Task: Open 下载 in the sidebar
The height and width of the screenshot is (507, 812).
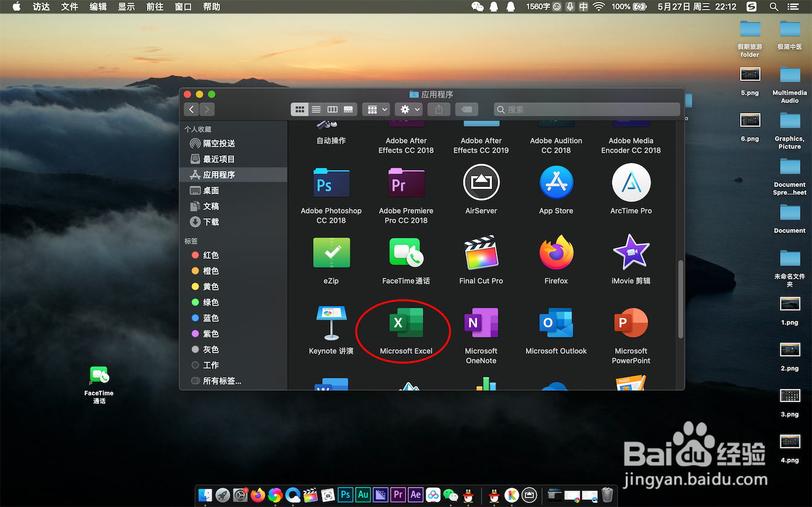Action: [x=233, y=222]
